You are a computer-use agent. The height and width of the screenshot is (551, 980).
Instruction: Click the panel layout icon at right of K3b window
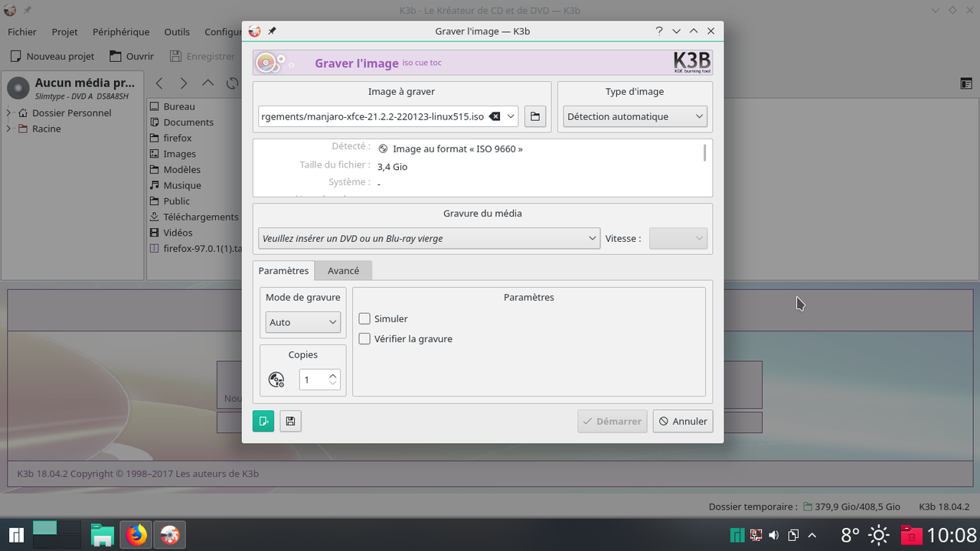click(x=966, y=83)
